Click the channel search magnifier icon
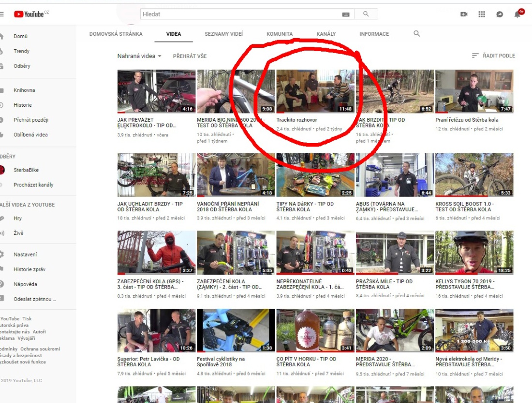532x403 pixels. coord(416,33)
